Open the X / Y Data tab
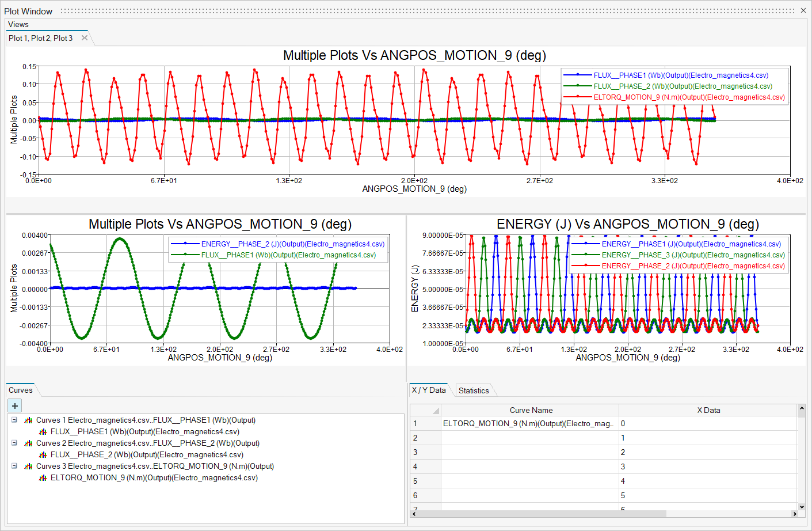Screen dimensions: 812x531 [x=429, y=390]
